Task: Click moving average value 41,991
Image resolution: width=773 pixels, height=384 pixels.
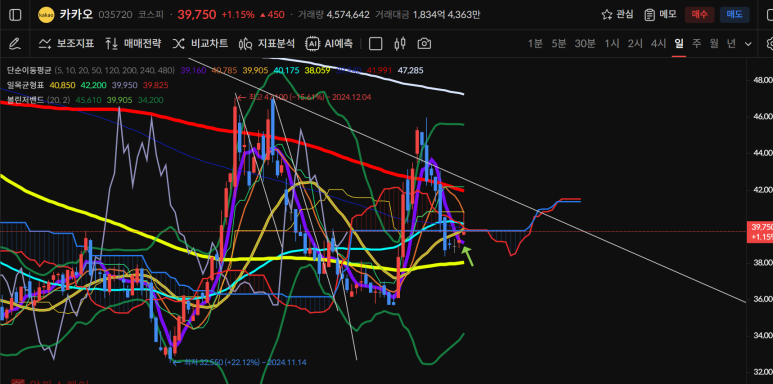Action: [380, 71]
